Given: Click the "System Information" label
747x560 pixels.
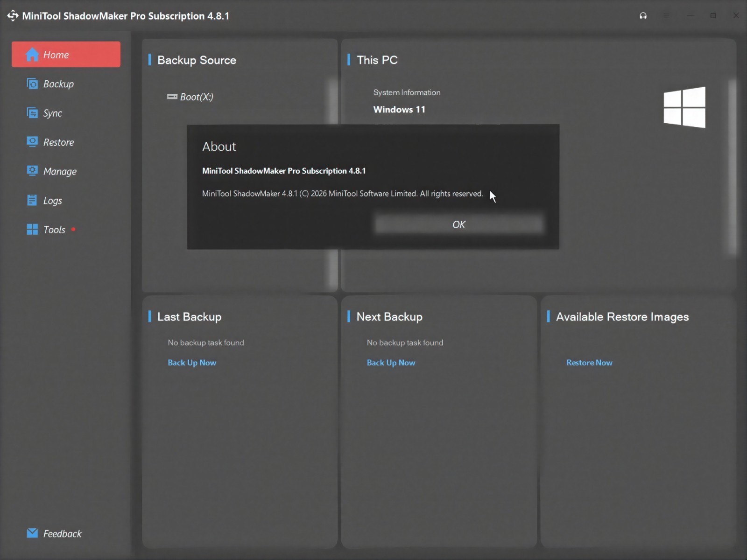Looking at the screenshot, I should point(407,92).
